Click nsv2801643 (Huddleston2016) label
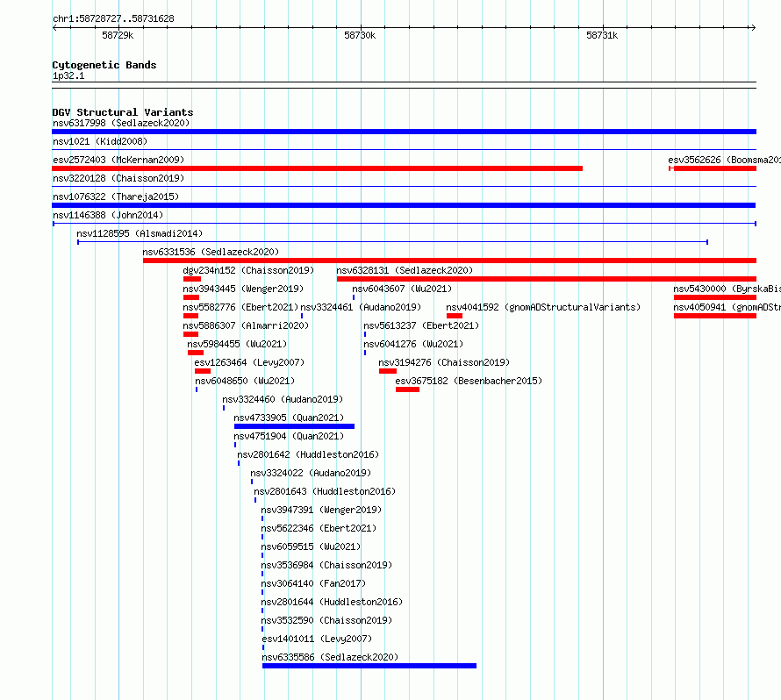Screen dimensions: 781x700 point(326,491)
